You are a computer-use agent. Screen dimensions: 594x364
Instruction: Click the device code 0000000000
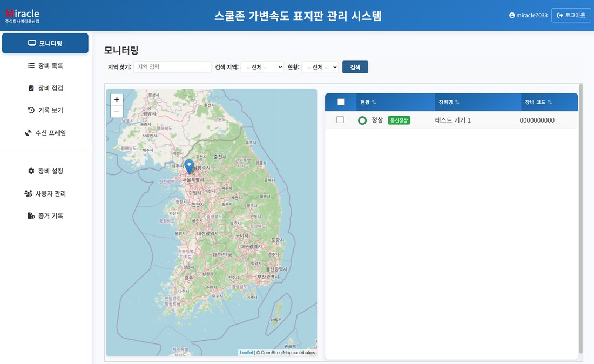(537, 120)
